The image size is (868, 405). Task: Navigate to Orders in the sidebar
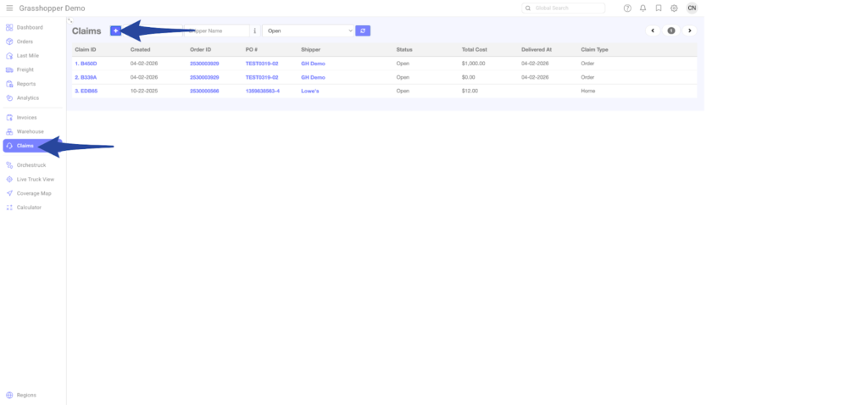pos(25,41)
